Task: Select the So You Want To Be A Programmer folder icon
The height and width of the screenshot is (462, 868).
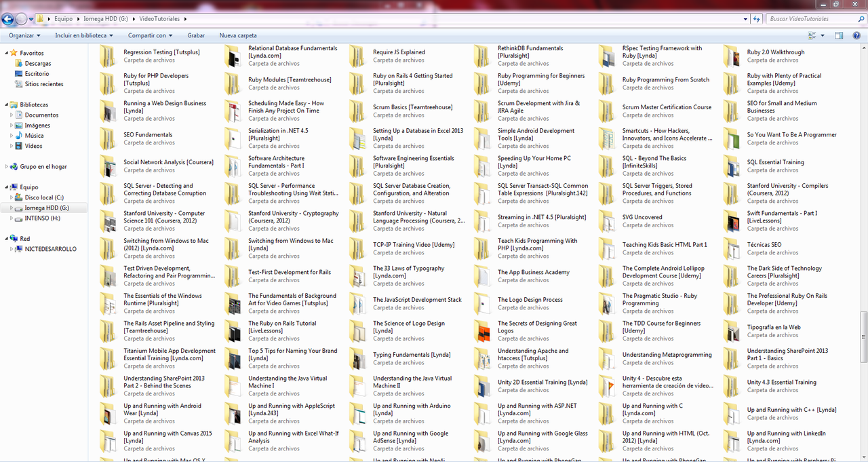Action: point(732,138)
